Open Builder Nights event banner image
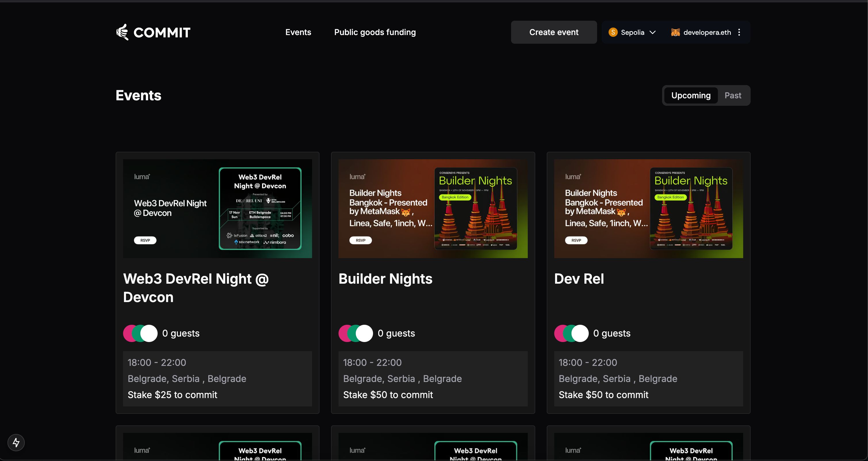This screenshot has height=461, width=868. pyautogui.click(x=433, y=209)
